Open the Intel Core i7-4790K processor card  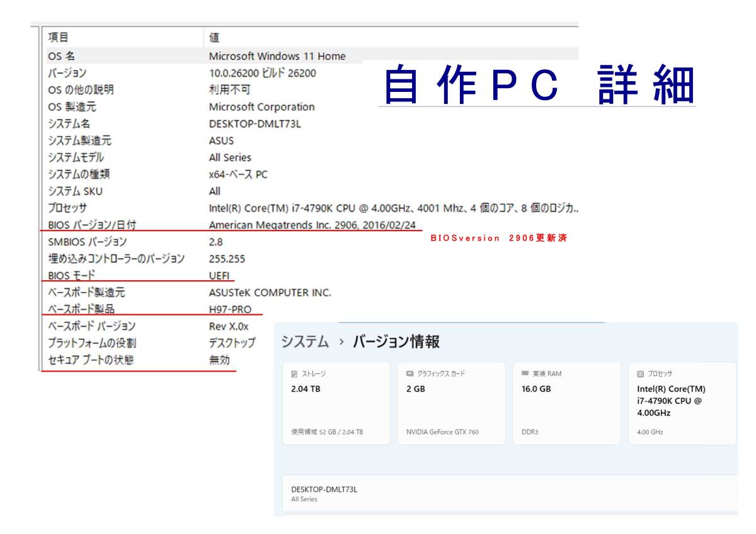coord(682,403)
